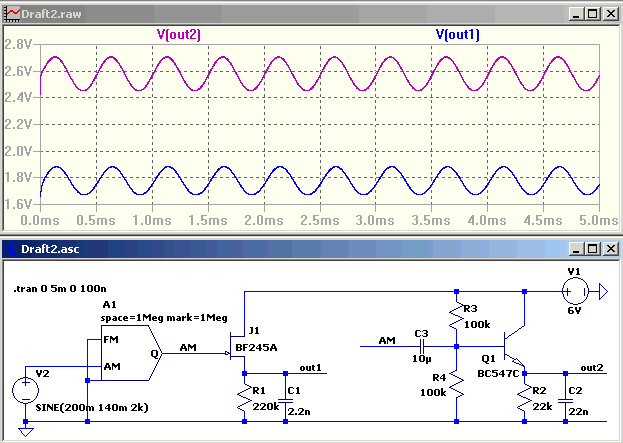Click the .tran 0 5m 0 100n directive
This screenshot has height=443, width=623.
(x=60, y=289)
